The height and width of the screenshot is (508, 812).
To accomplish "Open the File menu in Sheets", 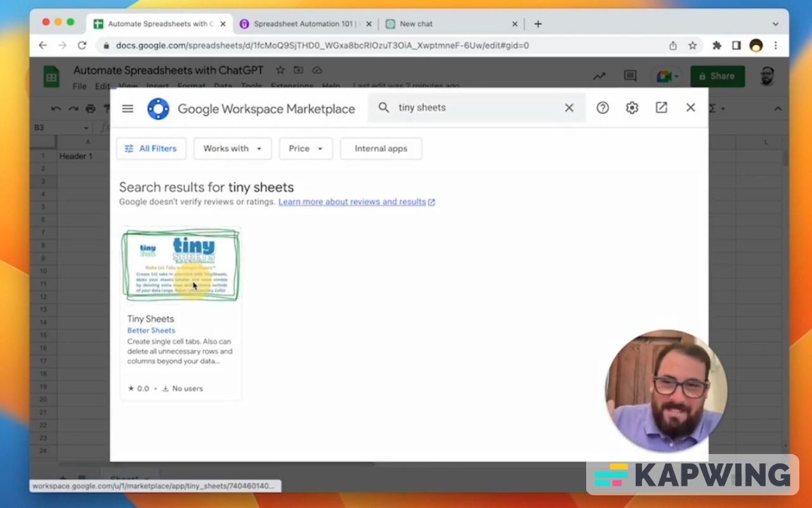I will pos(79,86).
